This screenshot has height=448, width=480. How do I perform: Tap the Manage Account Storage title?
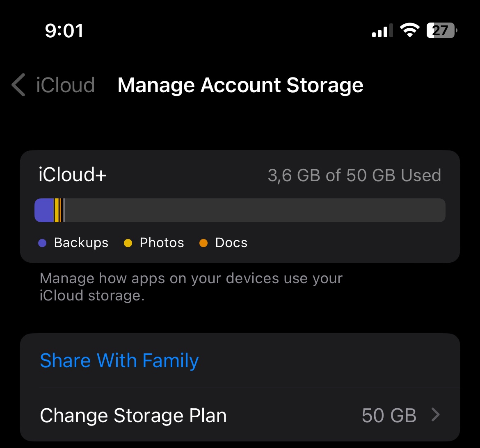(x=240, y=85)
